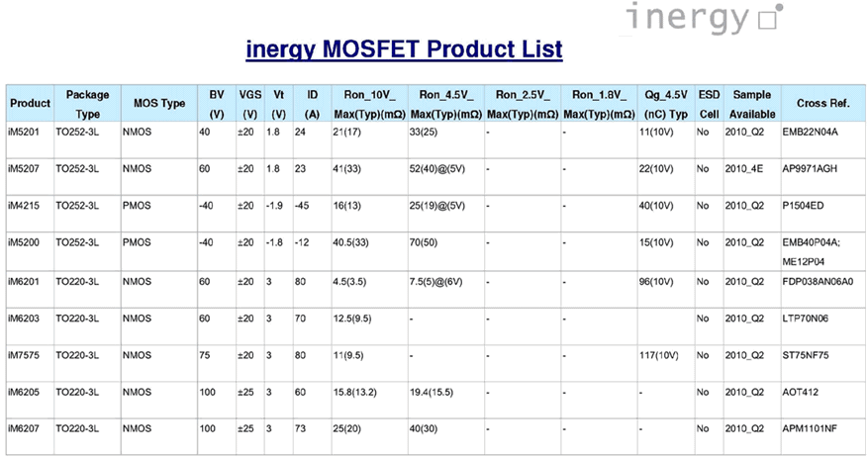Click Ron_10V value 12.5(9.5)

352,319
